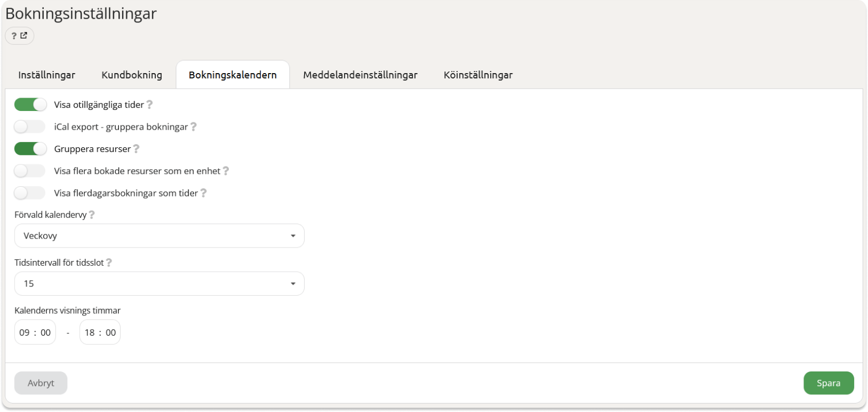Open the help link below Bokningsinställningar title

[x=20, y=36]
